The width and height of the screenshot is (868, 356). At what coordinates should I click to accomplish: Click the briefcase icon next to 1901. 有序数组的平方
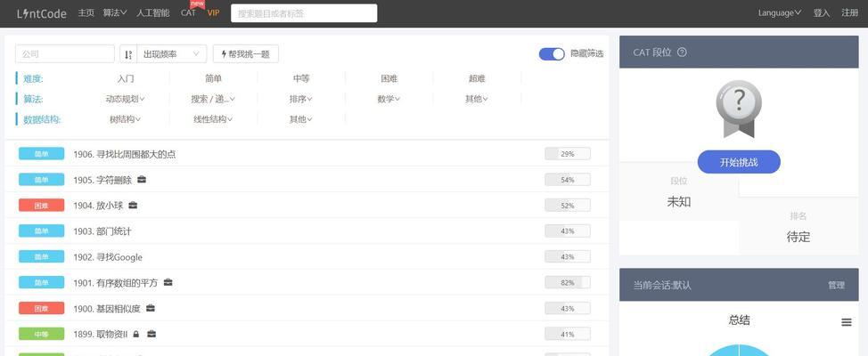[168, 282]
